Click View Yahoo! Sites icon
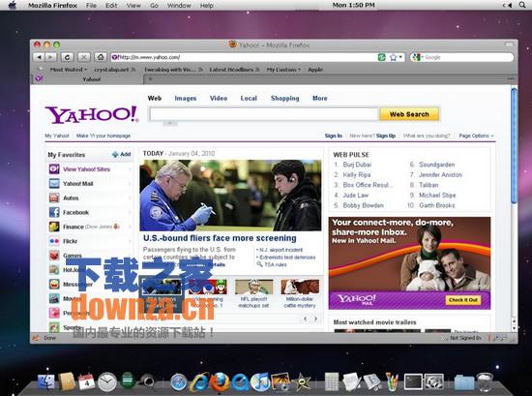Screen dimensions: 532x396 pos(54,168)
